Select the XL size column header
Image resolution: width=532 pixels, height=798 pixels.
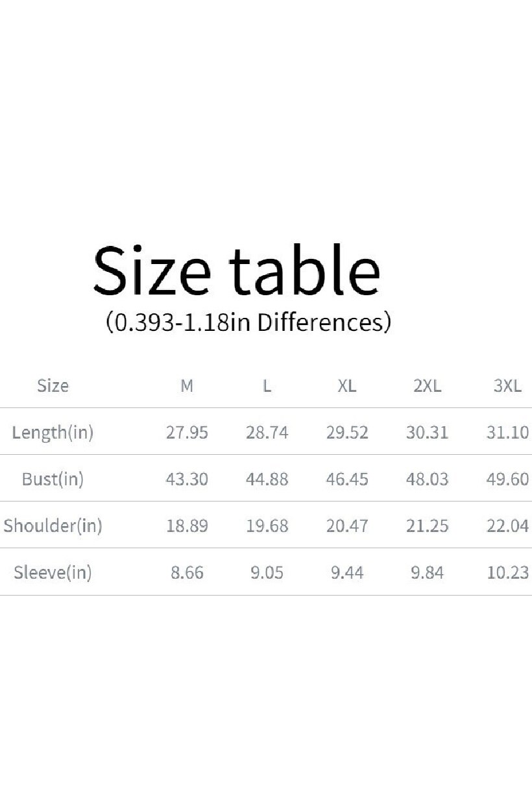point(347,386)
